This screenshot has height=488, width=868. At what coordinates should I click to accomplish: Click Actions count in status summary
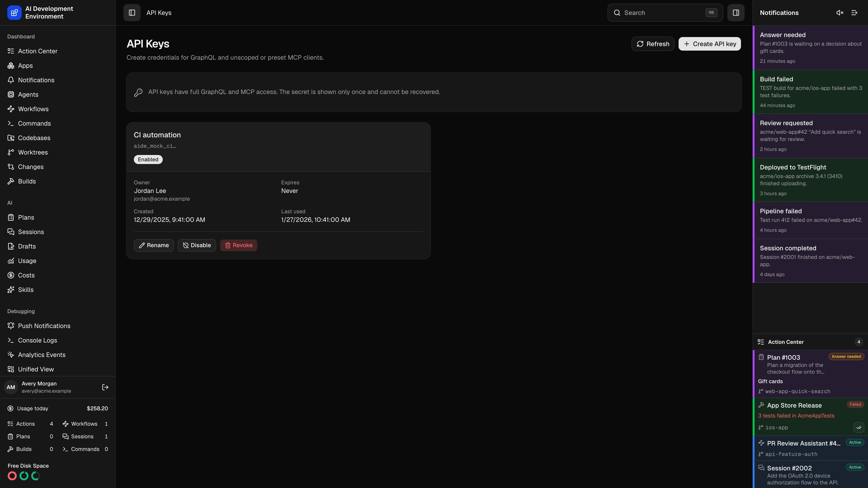[x=30, y=424]
